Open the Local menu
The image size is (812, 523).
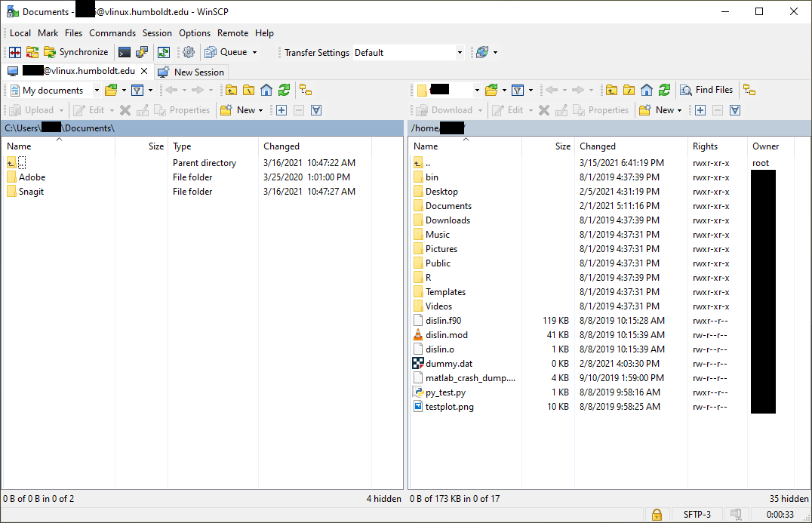click(x=20, y=33)
